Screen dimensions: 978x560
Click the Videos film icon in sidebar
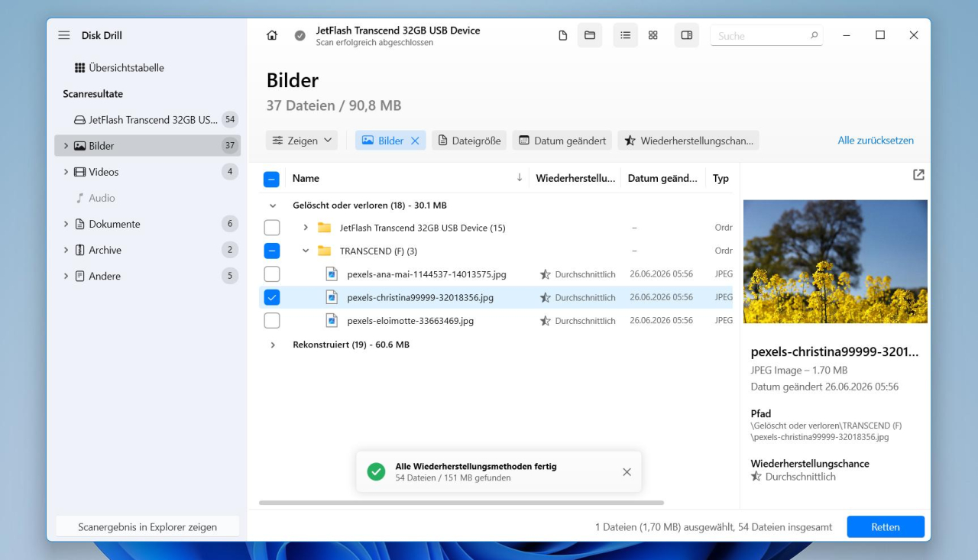[x=79, y=172]
